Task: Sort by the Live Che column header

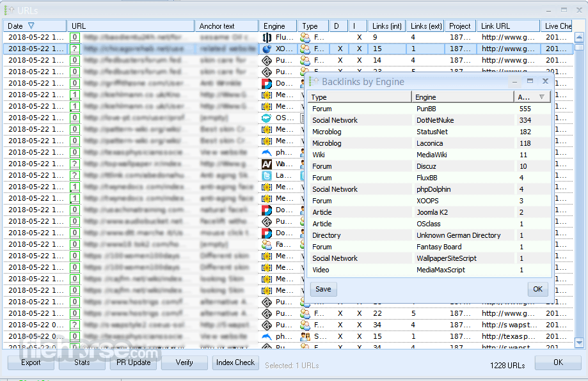Action: click(x=557, y=26)
